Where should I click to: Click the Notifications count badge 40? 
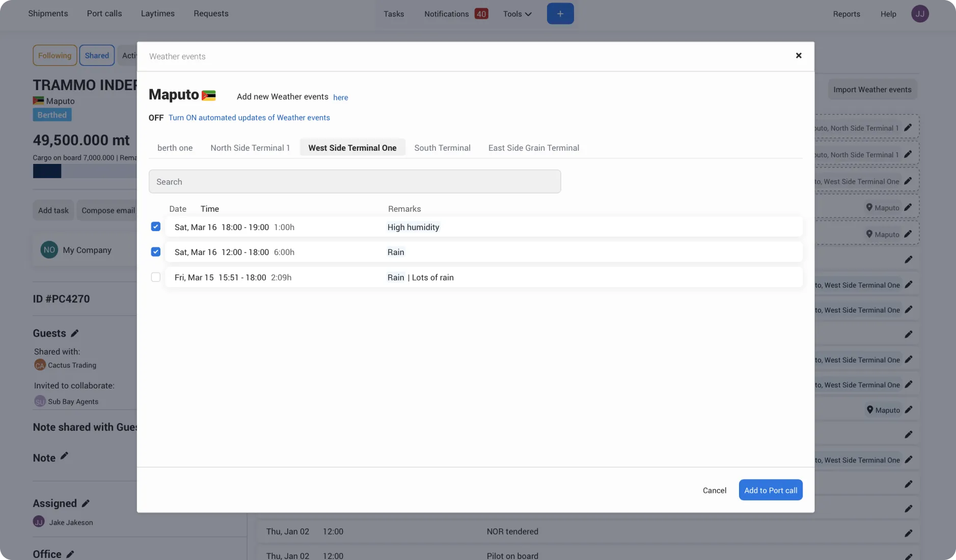[481, 14]
